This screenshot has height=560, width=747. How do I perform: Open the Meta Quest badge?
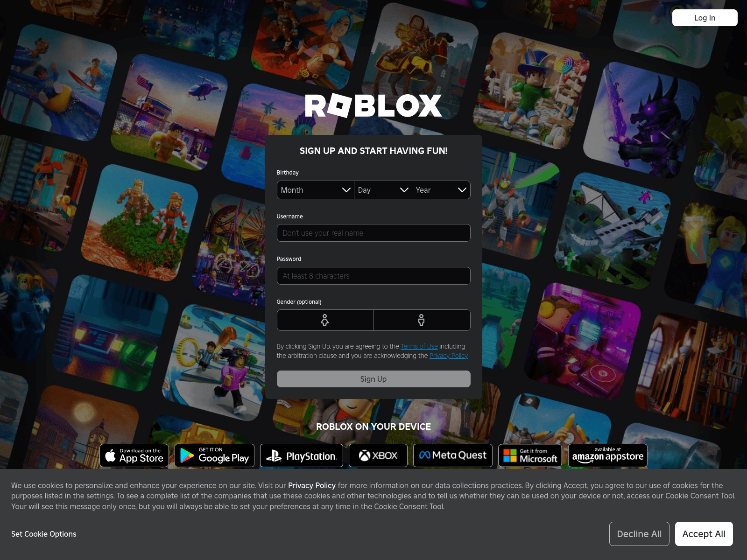click(x=453, y=455)
